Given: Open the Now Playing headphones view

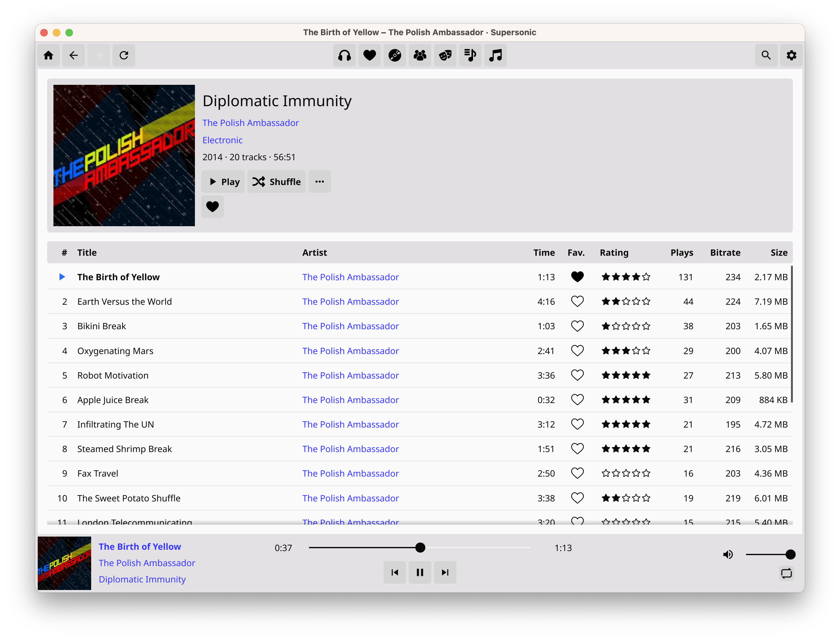Looking at the screenshot, I should (344, 56).
